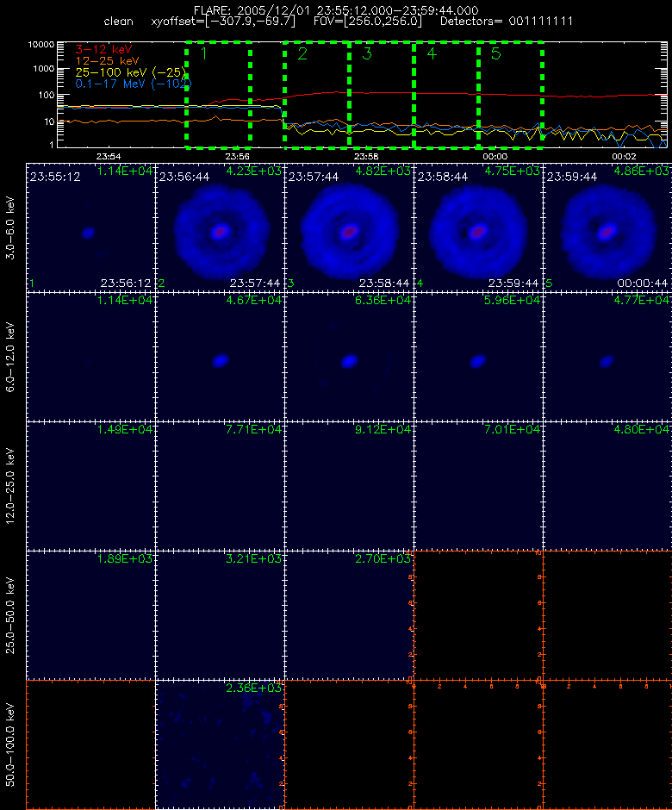Click the 50.0-100.0 keV row label
672x810 pixels.
pos(10,745)
